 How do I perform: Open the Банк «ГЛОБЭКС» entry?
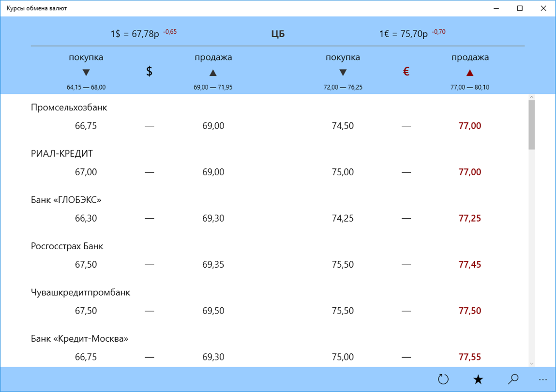coord(66,200)
